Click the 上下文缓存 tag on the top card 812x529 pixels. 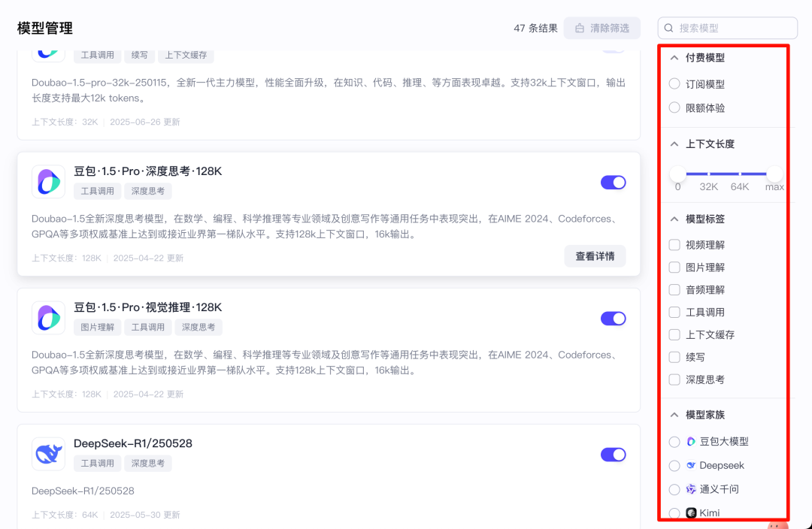(186, 56)
